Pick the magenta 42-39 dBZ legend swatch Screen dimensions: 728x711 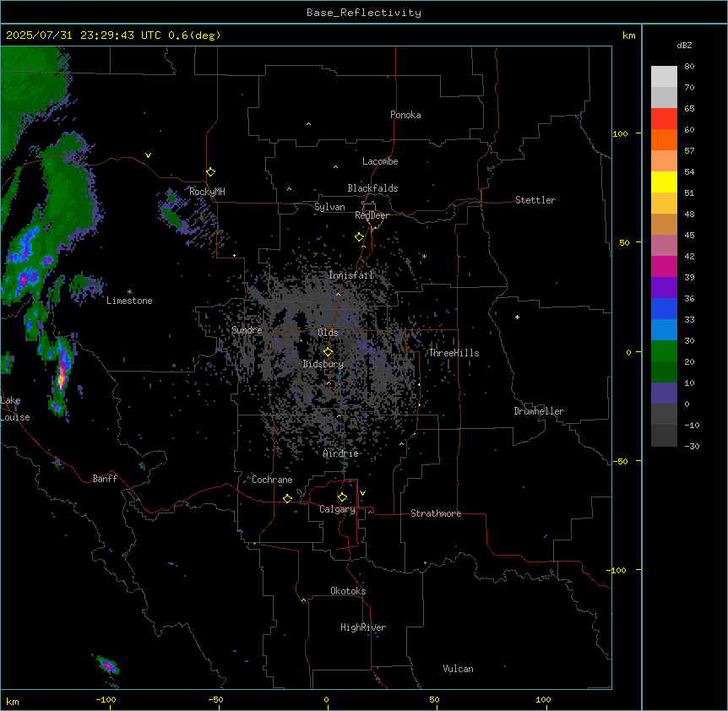(664, 267)
